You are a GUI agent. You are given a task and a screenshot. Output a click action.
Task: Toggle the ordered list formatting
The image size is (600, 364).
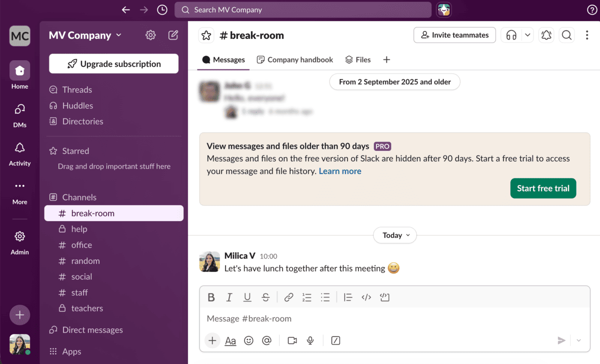click(306, 297)
